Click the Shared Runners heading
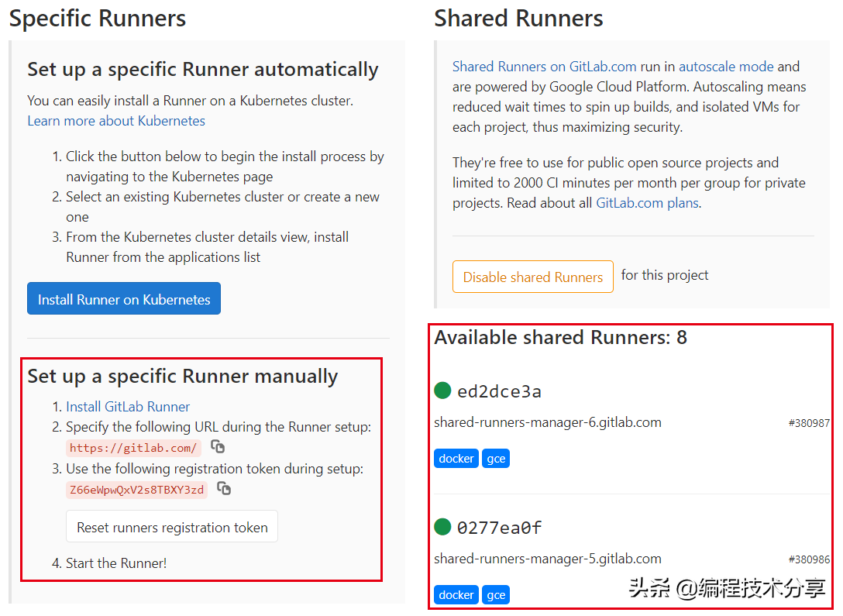This screenshot has height=616, width=843. point(518,19)
